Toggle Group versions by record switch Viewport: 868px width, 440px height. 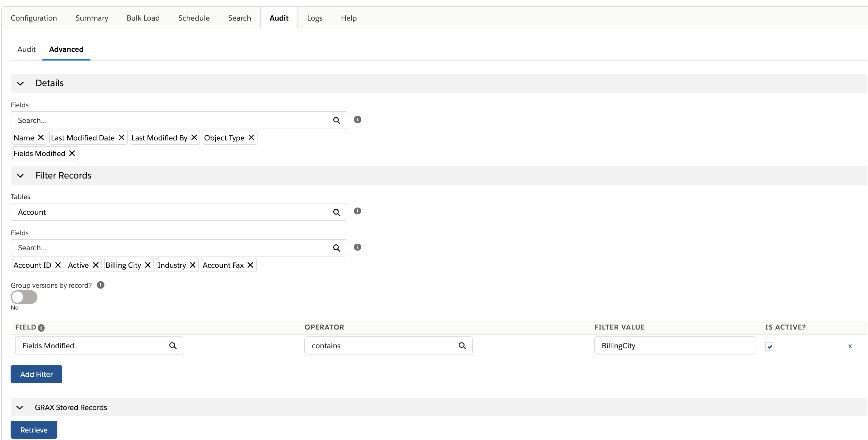click(x=24, y=297)
